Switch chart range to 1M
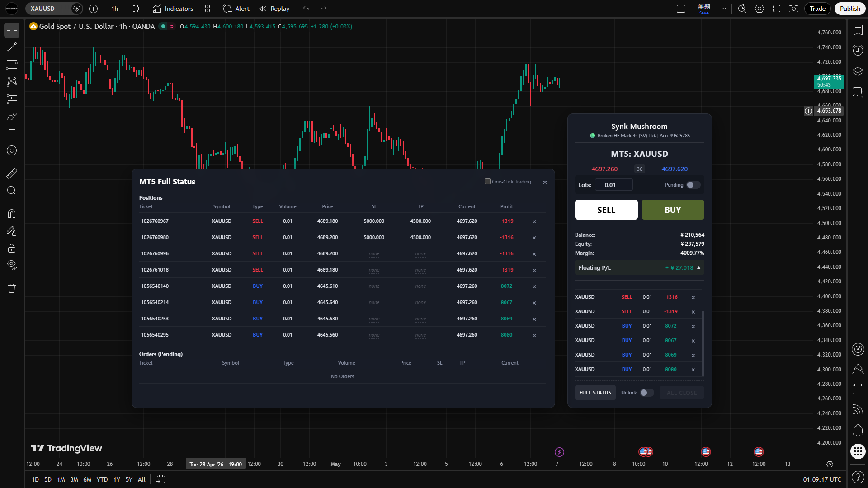 [x=61, y=479]
